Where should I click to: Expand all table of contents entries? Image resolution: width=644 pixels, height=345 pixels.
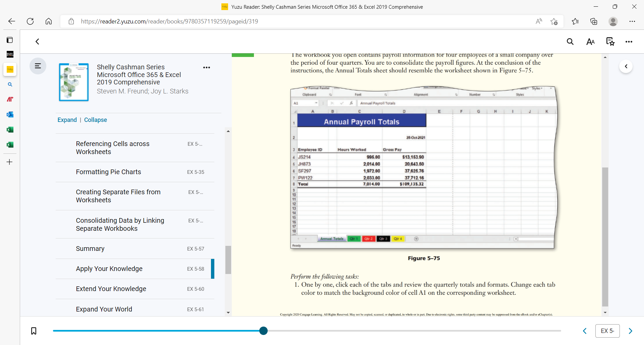[67, 120]
